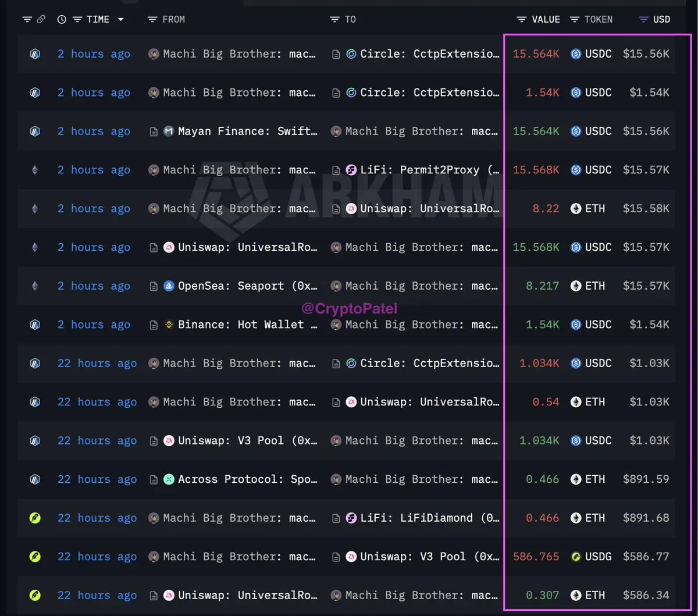Open the Across Protocol: Spo… sender link
Image resolution: width=698 pixels, height=616 pixels.
[x=248, y=479]
